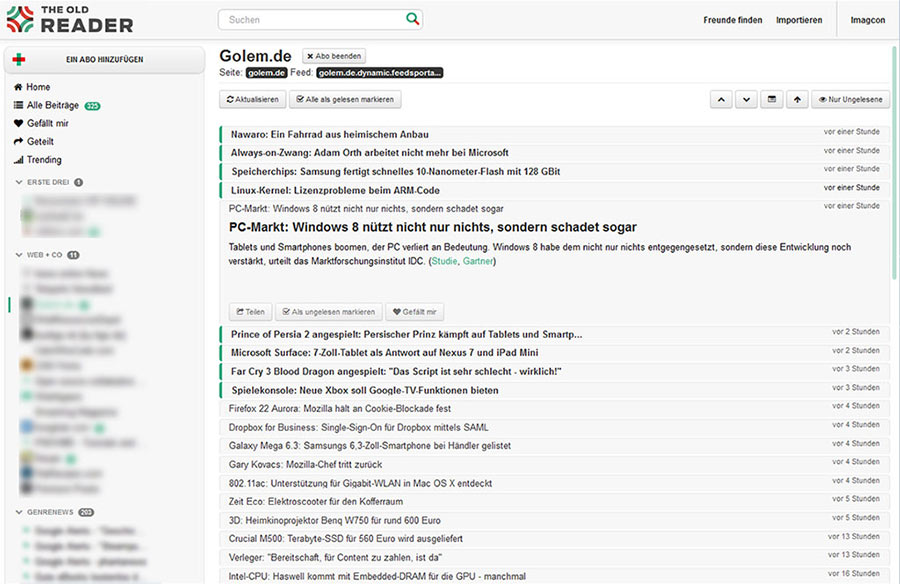Screen dimensions: 900x584
Task: Click The Old Reader logo
Action: point(69,20)
